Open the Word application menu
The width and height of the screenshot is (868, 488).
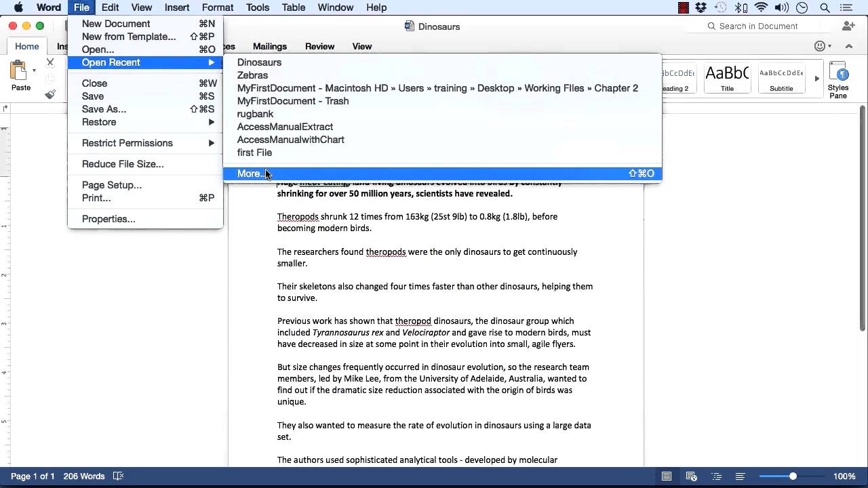[49, 7]
